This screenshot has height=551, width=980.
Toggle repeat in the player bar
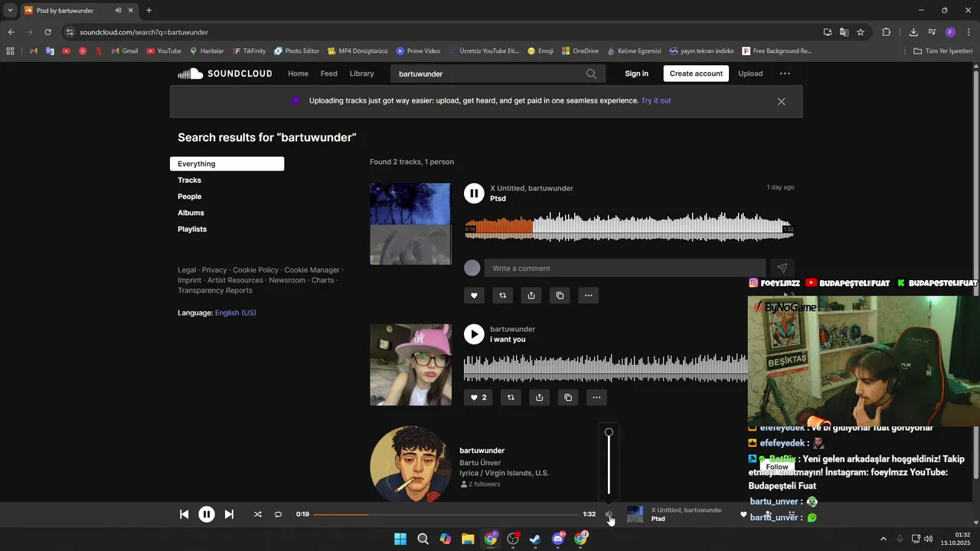(x=278, y=514)
